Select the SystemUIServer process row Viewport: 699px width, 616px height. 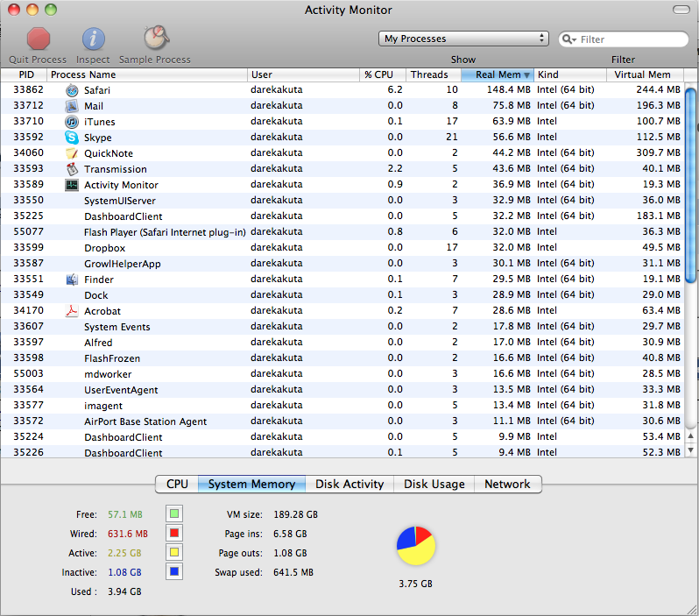pyautogui.click(x=342, y=201)
